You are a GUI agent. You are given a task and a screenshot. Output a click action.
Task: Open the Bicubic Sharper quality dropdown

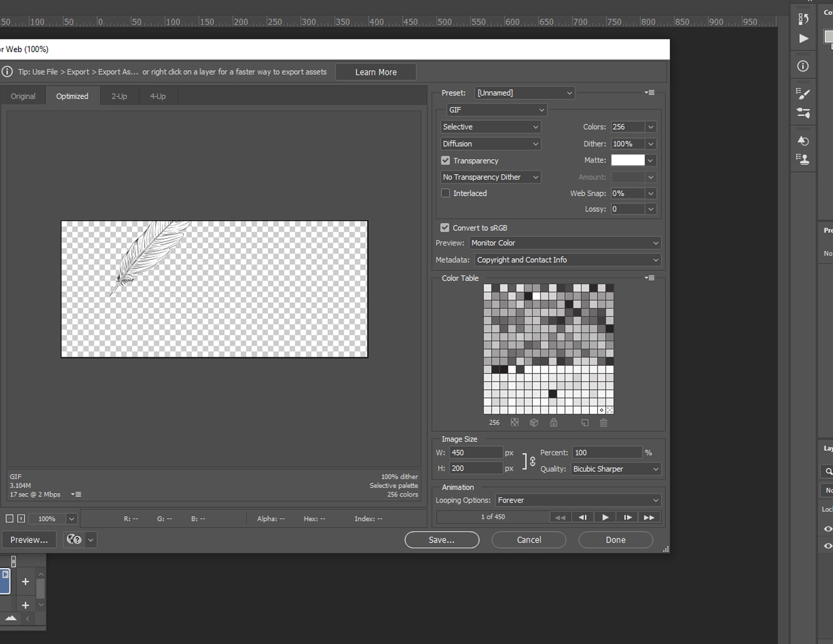coord(615,469)
